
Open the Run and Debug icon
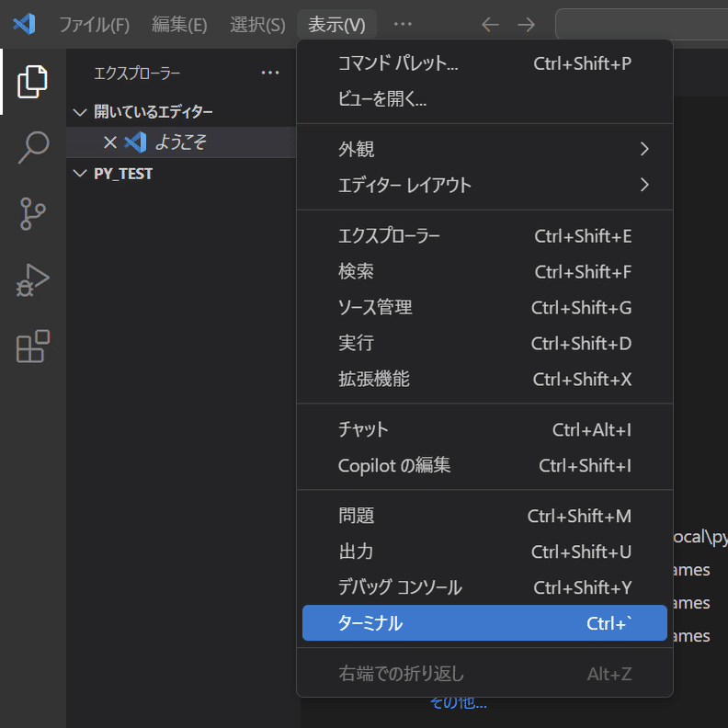32,280
